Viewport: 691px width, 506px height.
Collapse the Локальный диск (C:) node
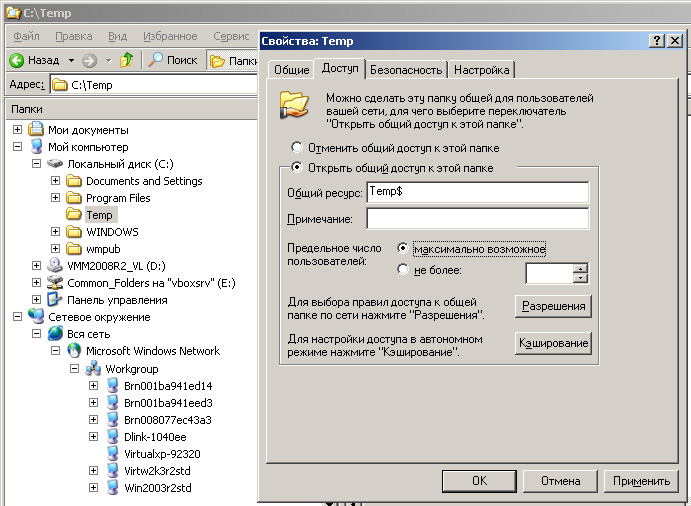point(36,164)
